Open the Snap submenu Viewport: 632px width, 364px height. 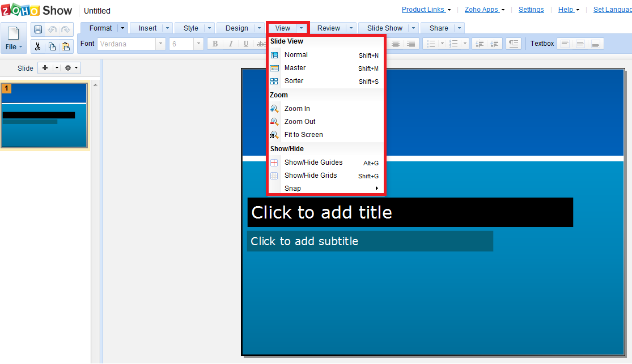[325, 188]
